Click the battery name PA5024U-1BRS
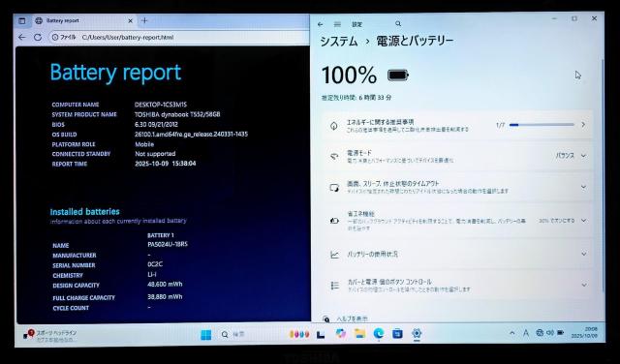Screen dimensions: 620x364 (x=168, y=244)
